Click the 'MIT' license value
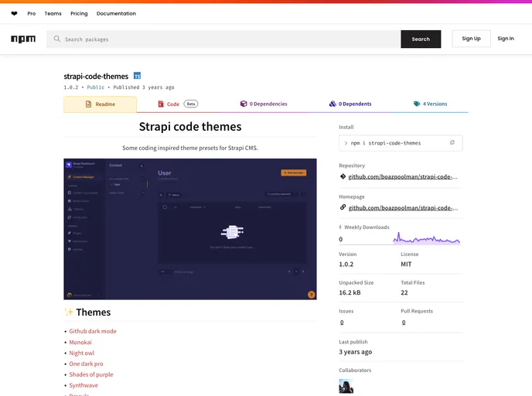The height and width of the screenshot is (396, 532). point(406,264)
